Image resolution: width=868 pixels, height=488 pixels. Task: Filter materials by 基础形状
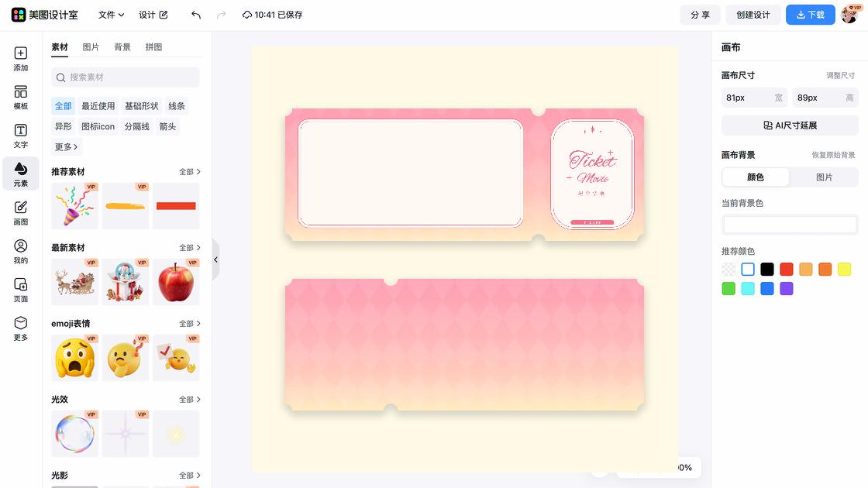[142, 106]
